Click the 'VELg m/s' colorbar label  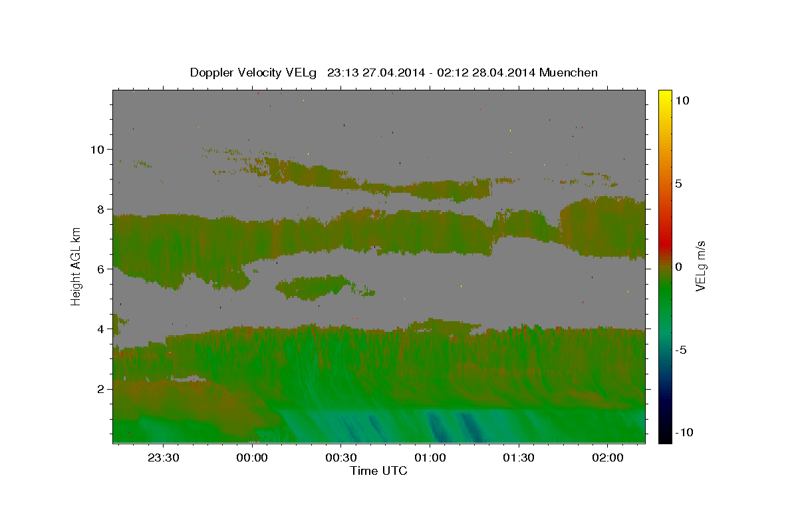(701, 266)
